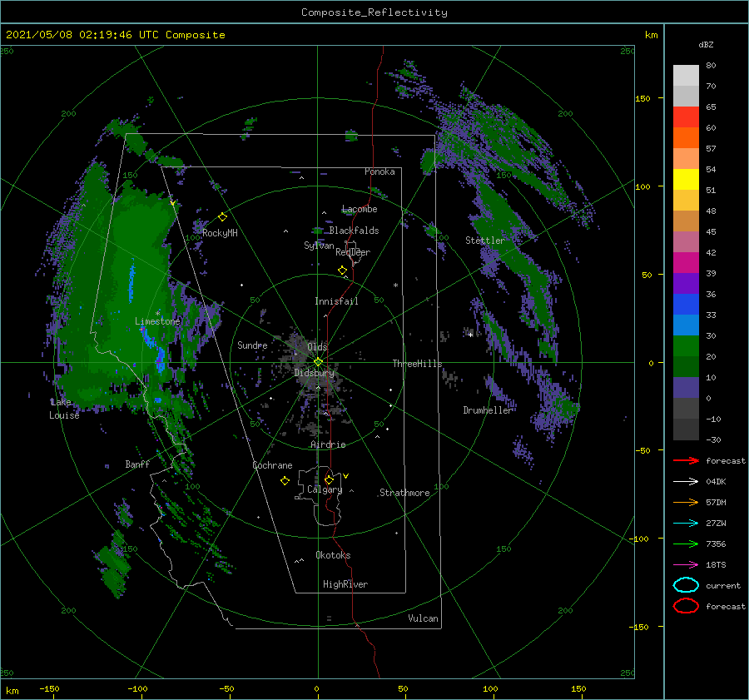Click the Composite_Reflectivity title

point(374,12)
